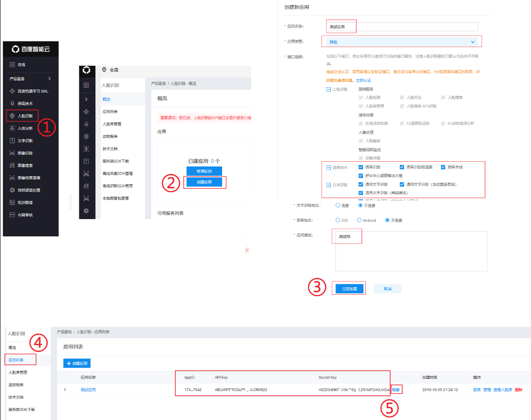This screenshot has height=420, width=531.
Task: Select 应用列表 in bottom 人脸识别 menu
Action: [x=16, y=360]
